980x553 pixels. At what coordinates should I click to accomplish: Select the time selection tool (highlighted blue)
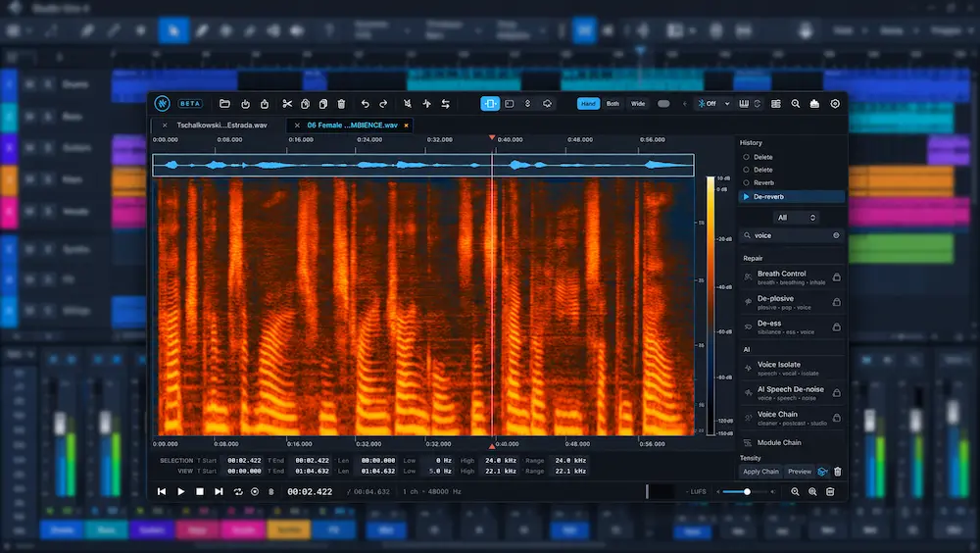click(490, 104)
